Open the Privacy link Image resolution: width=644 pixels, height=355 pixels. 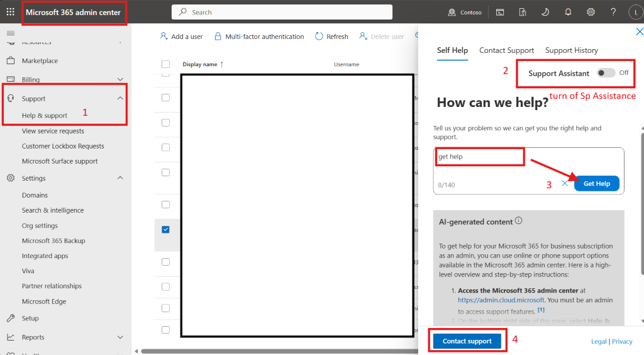click(622, 341)
